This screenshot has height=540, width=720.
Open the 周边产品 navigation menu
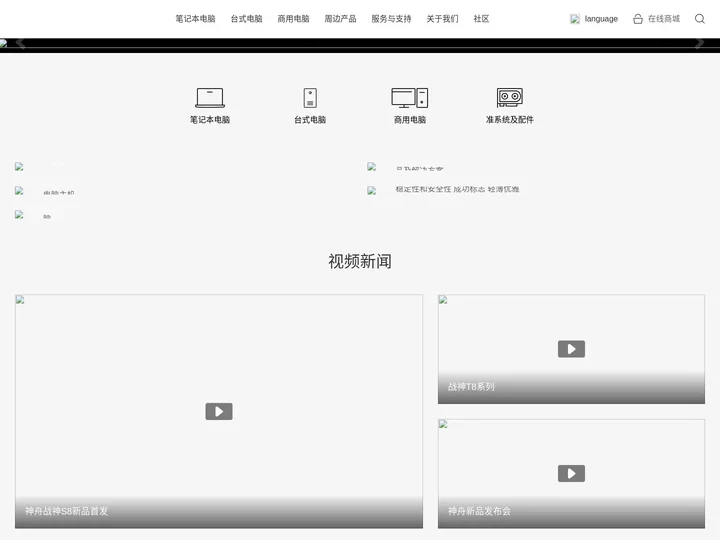coord(340,19)
